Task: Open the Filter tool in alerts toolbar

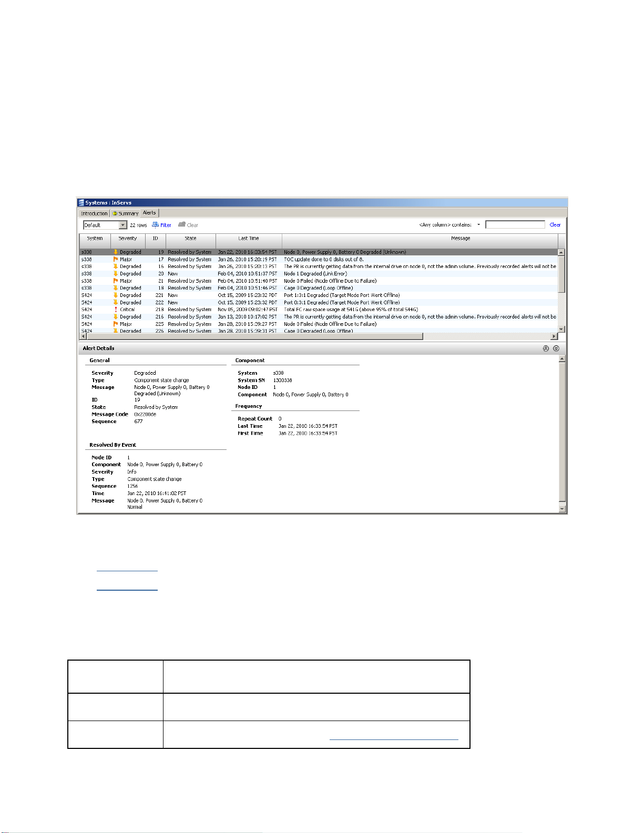Action: point(161,225)
